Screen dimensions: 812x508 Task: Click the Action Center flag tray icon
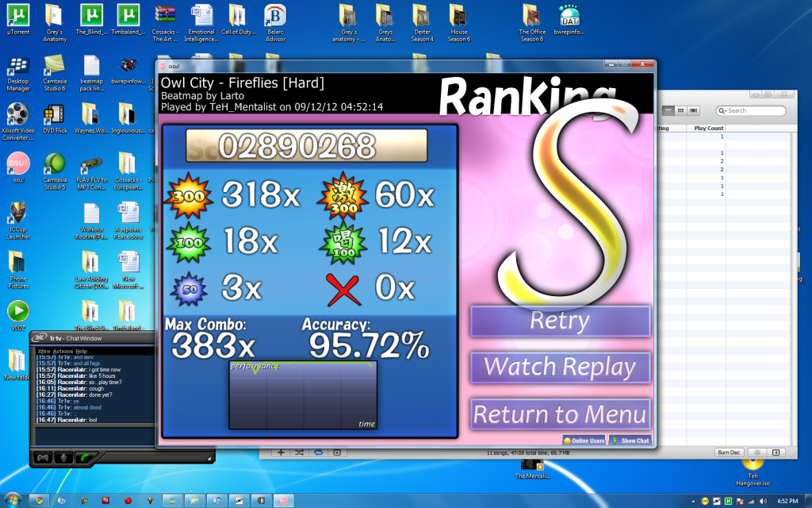740,502
